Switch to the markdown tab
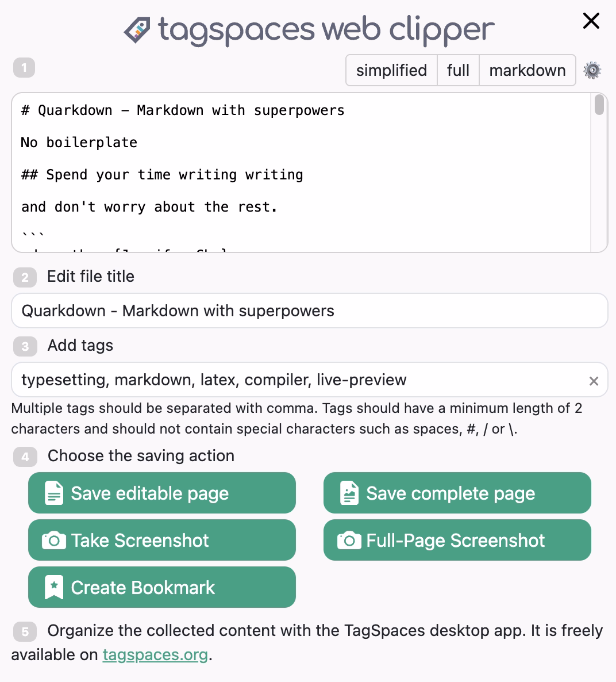Viewport: 616px width, 682px height. click(527, 70)
